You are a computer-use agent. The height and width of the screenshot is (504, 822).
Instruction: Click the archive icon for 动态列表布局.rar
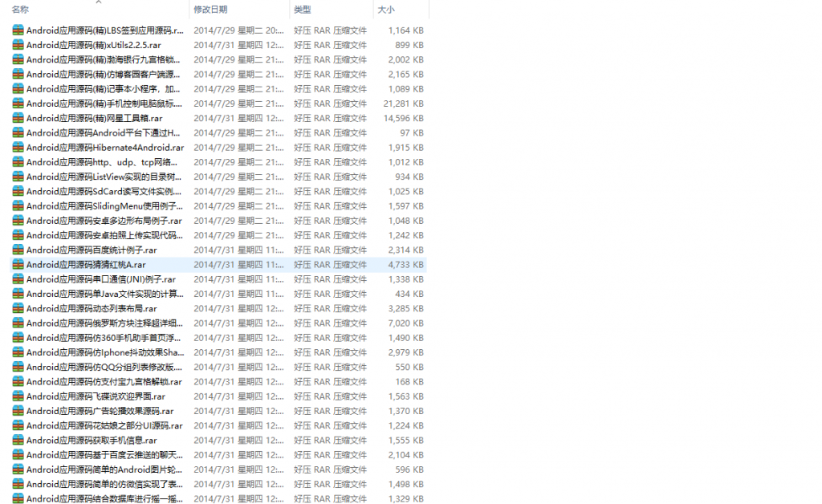(x=18, y=308)
